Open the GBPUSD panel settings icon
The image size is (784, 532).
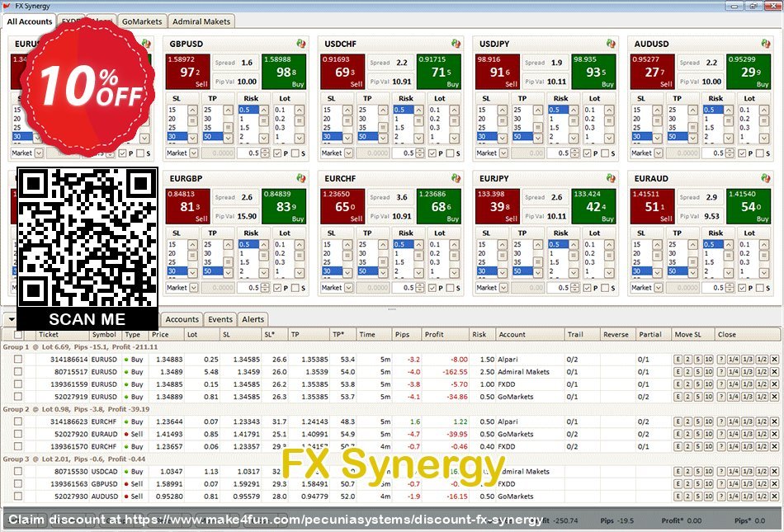301,44
